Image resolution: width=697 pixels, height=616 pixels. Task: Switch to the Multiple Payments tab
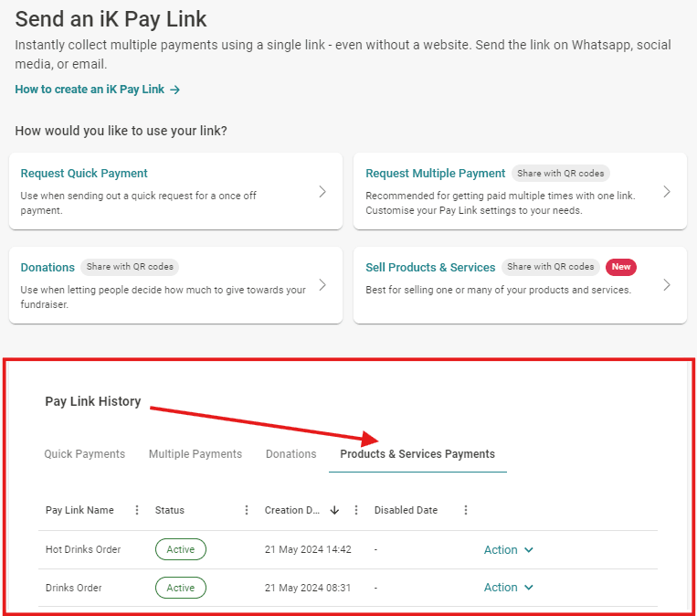tap(195, 453)
